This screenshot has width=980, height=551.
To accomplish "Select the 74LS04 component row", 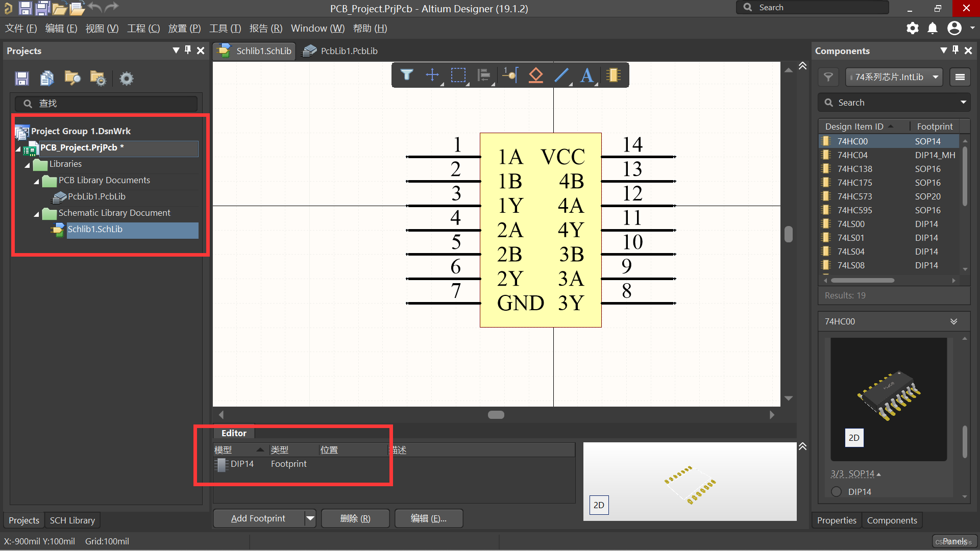I will pos(889,252).
